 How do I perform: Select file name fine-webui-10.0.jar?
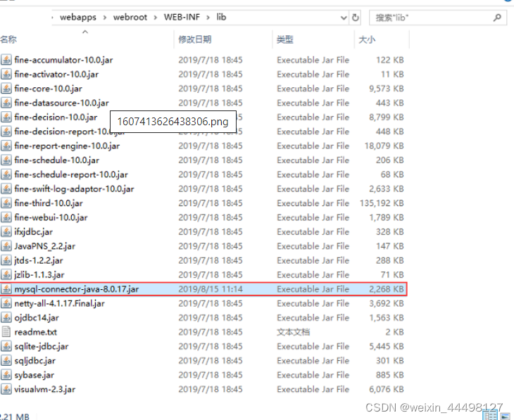pyautogui.click(x=51, y=217)
